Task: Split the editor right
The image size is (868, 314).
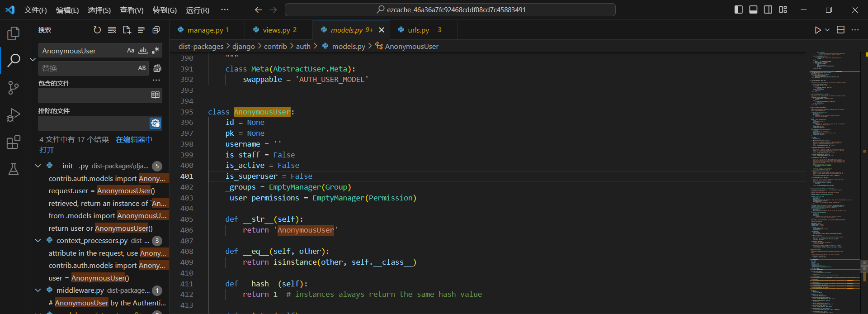Action: click(840, 30)
